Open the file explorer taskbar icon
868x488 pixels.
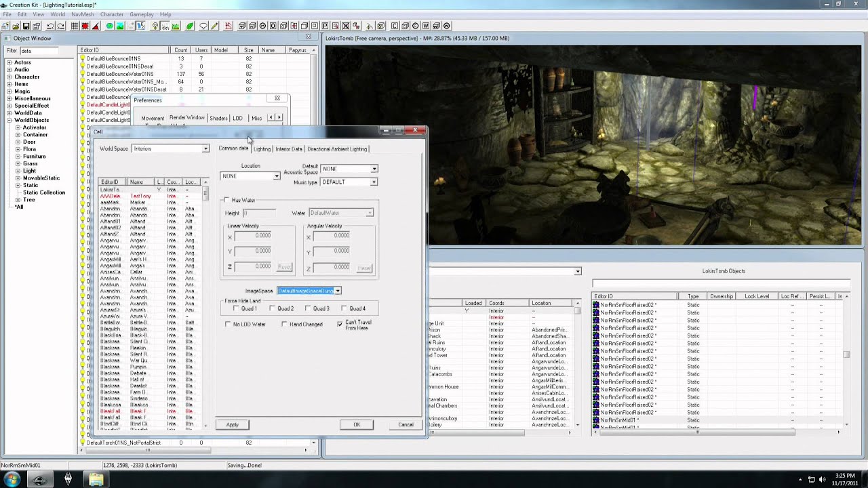[96, 479]
